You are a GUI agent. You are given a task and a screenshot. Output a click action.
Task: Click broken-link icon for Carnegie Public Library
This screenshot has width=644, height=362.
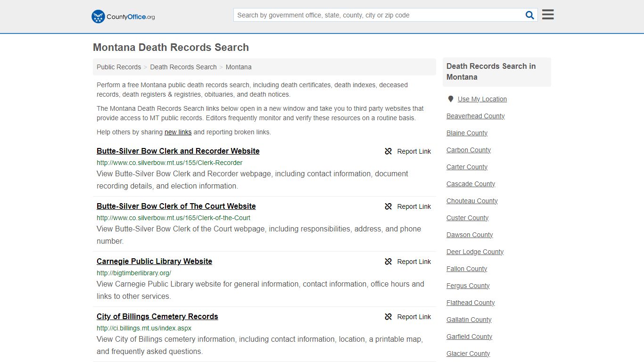[x=388, y=262]
